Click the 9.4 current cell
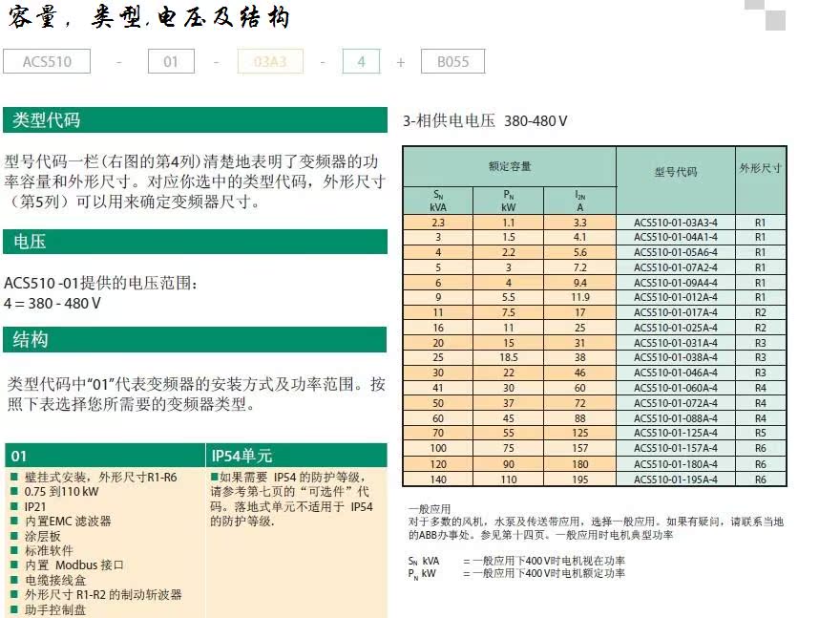The height and width of the screenshot is (618, 840). [580, 283]
